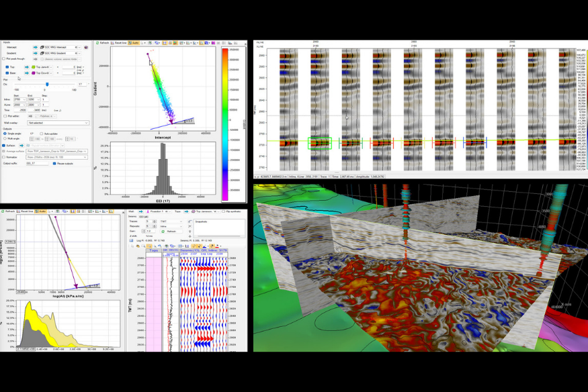Toggle the Auto icon on the top crossplot toolbar
The height and width of the screenshot is (392, 588).
click(x=134, y=42)
